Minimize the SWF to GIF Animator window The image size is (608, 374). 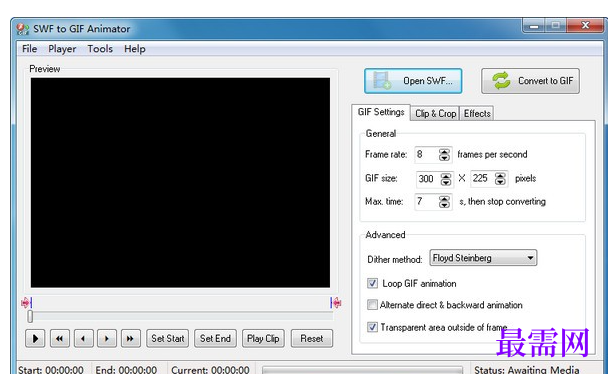(534, 26)
